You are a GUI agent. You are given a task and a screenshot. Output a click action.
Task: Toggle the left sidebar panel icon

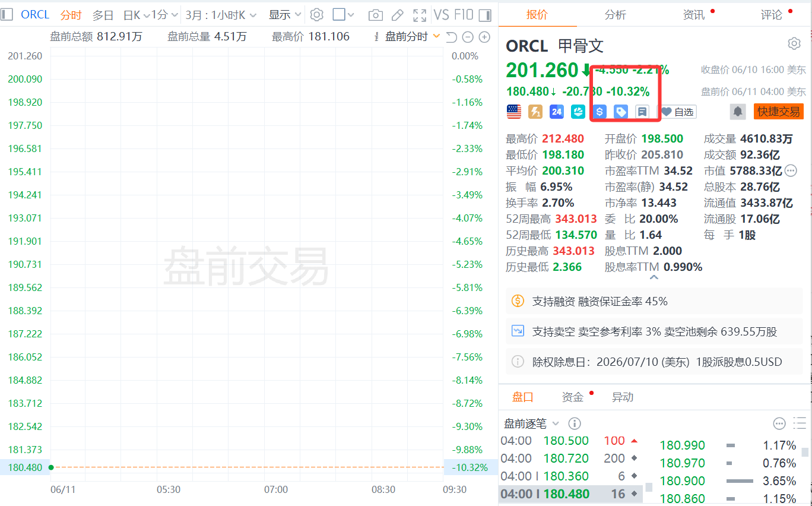(x=7, y=14)
